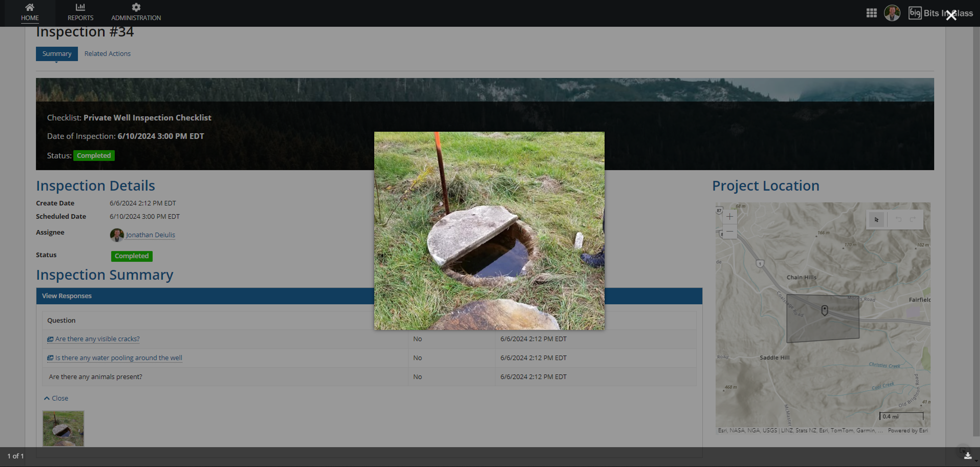The width and height of the screenshot is (980, 467).
Task: Click the map undo arrow
Action: 898,220
